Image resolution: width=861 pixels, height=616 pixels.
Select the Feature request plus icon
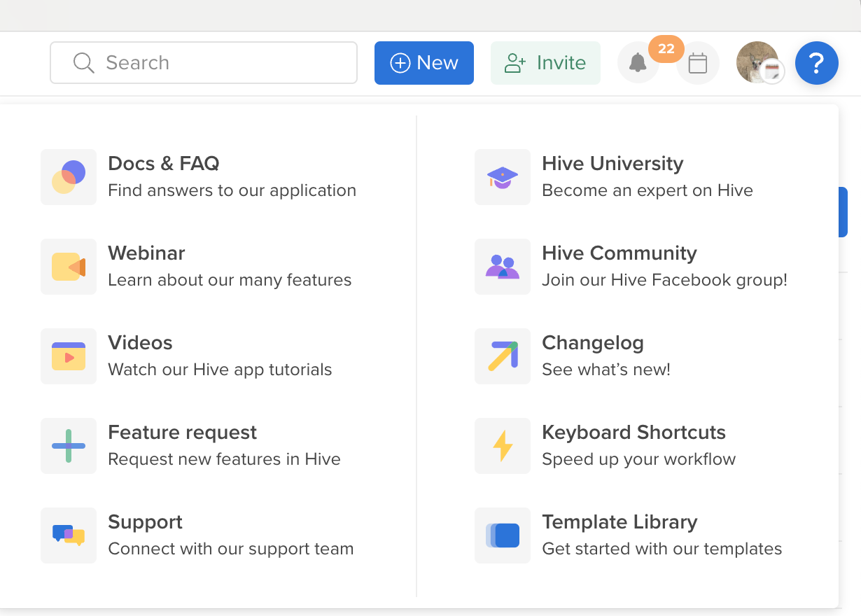[x=68, y=446]
